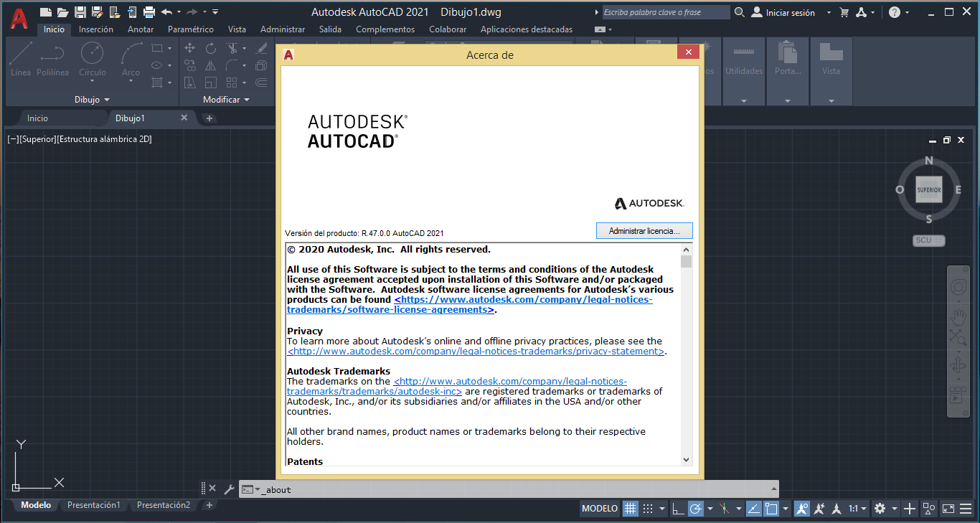
Task: Open the privacy-statement link
Action: click(476, 352)
